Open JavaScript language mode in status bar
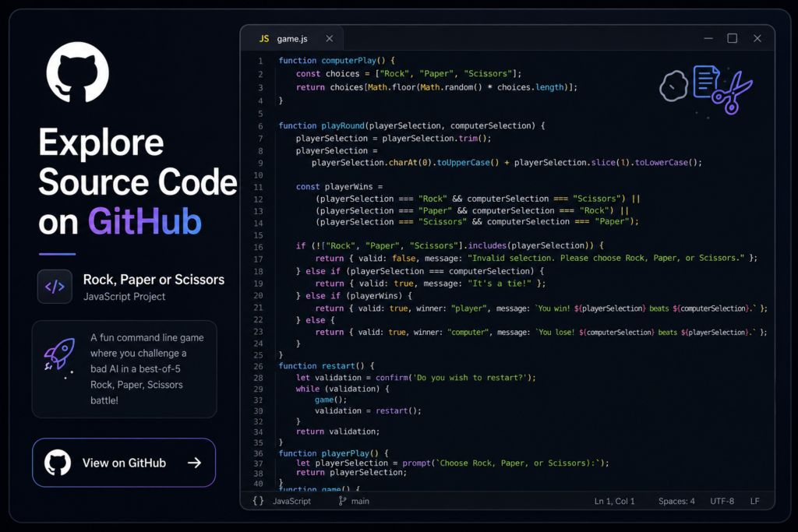 291,501
